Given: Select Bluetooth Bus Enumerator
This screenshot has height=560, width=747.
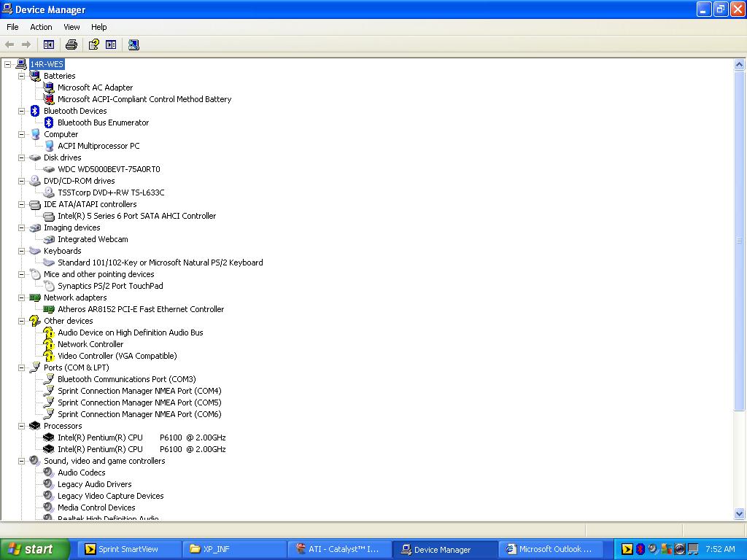Looking at the screenshot, I should point(103,122).
